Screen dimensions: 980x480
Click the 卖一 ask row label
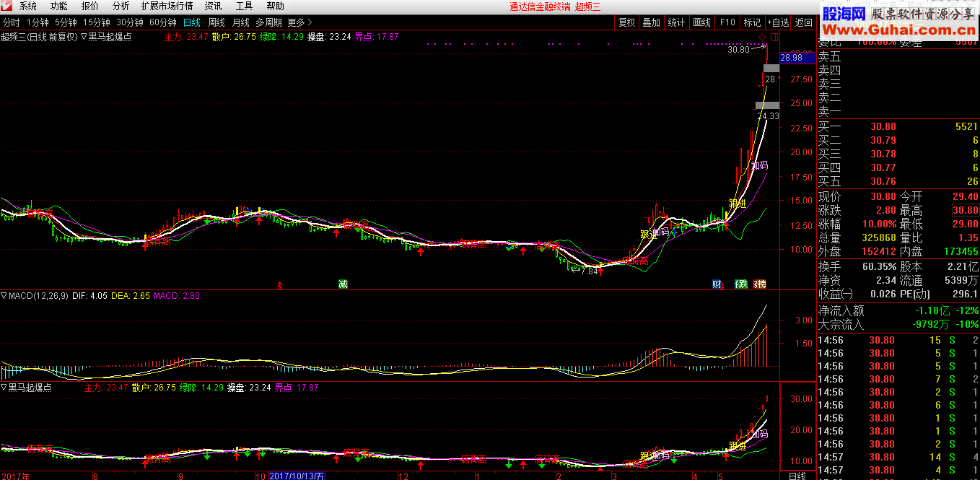[830, 111]
